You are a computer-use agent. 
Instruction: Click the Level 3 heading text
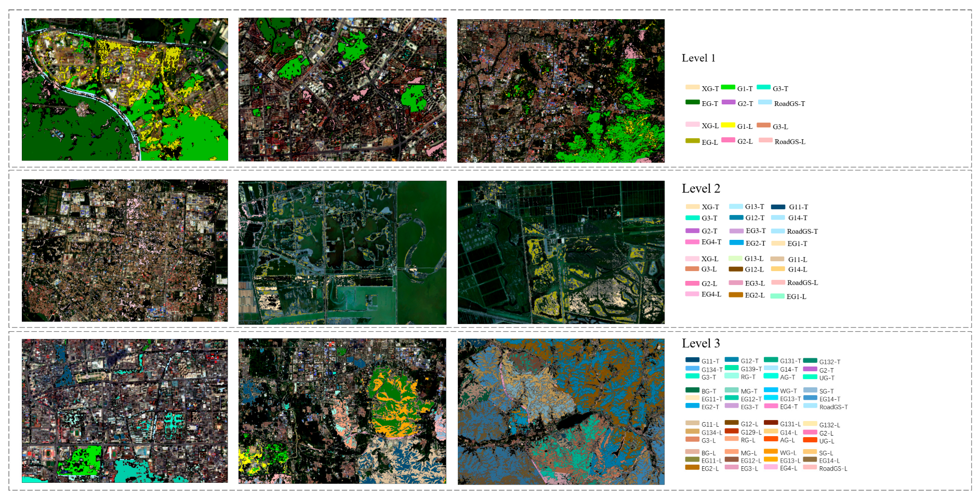coord(701,343)
